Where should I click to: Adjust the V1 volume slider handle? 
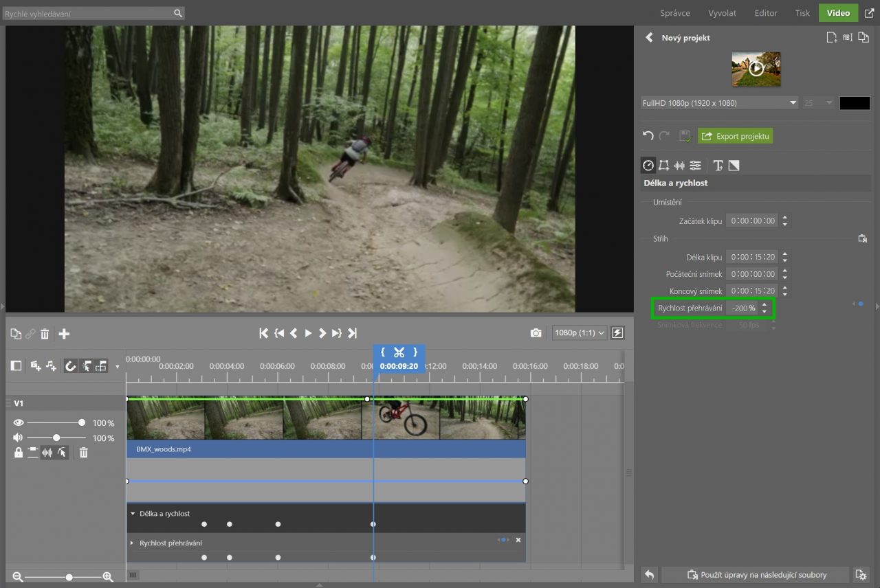(56, 438)
